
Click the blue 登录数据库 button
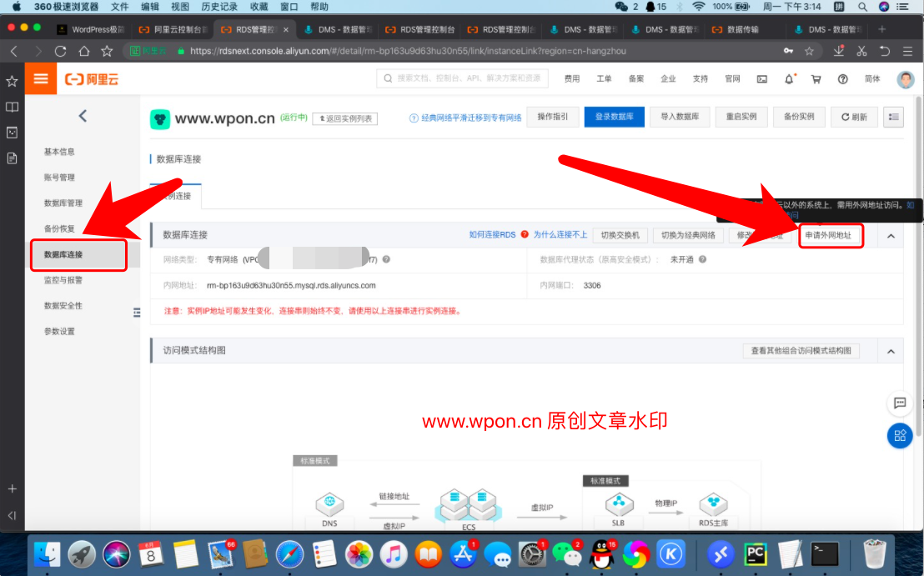(614, 117)
